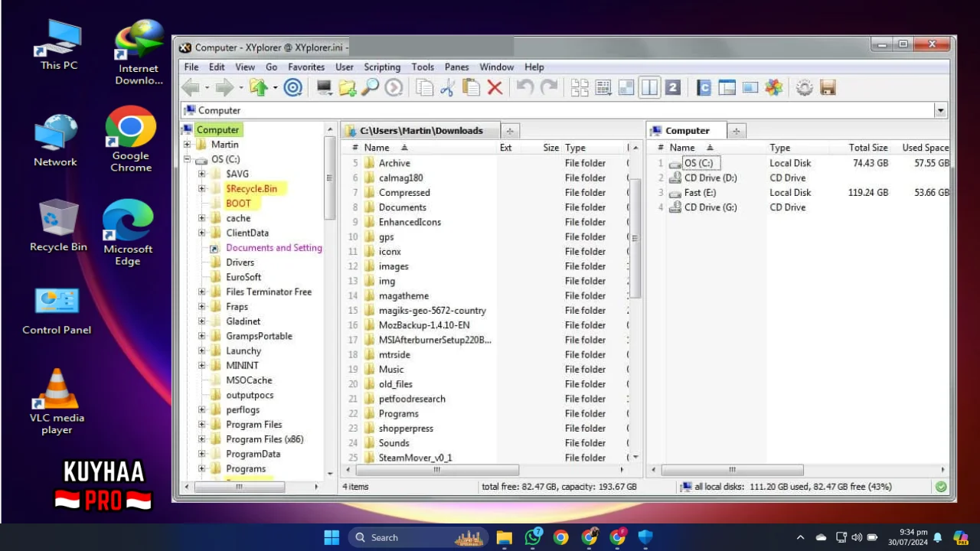This screenshot has height=551, width=980.
Task: Switch to thumbnails view icon
Action: [x=580, y=88]
